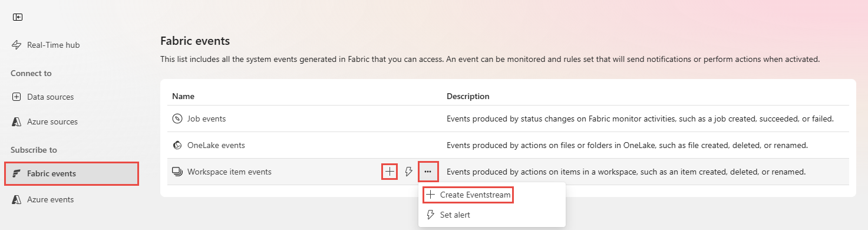Screen dimensions: 868x230
Task: Open more options ellipsis for Workspace item events
Action: tap(428, 172)
